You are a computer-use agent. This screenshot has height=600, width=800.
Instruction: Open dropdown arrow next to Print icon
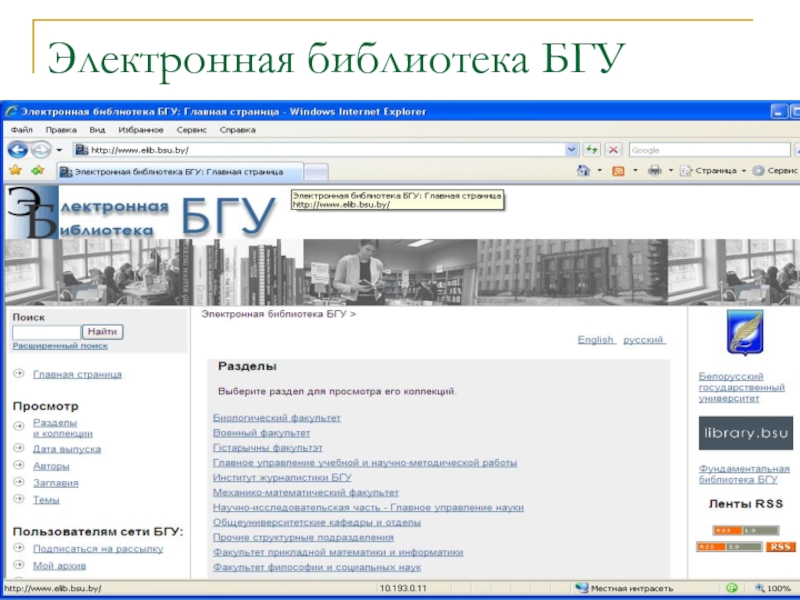(x=670, y=170)
